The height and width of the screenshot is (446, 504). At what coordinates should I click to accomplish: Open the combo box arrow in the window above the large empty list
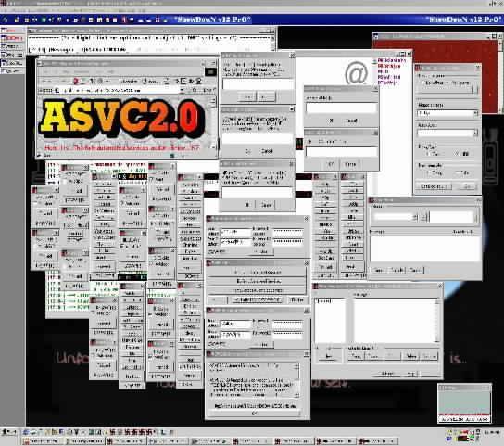pos(415,217)
